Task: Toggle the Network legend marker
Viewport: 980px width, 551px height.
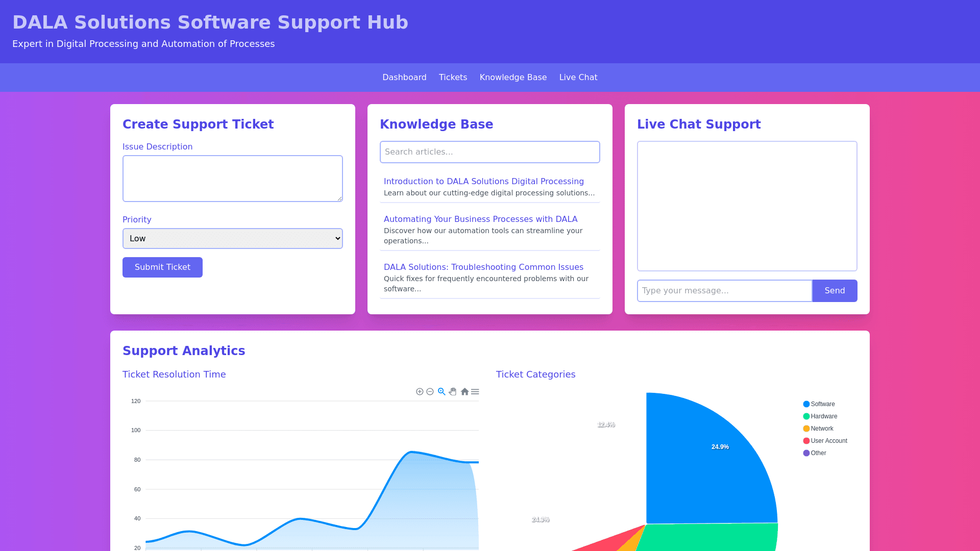Action: 806,429
